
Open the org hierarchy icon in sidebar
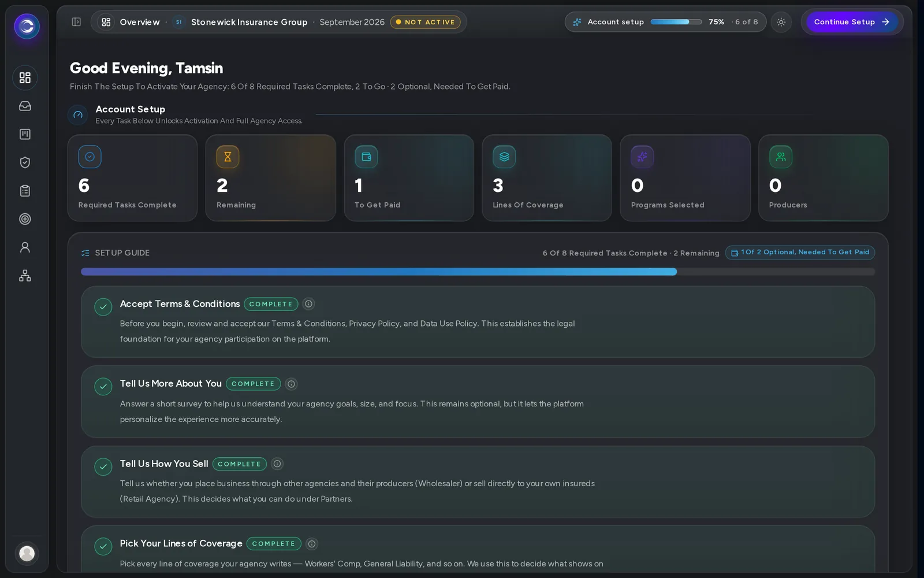[x=25, y=276]
